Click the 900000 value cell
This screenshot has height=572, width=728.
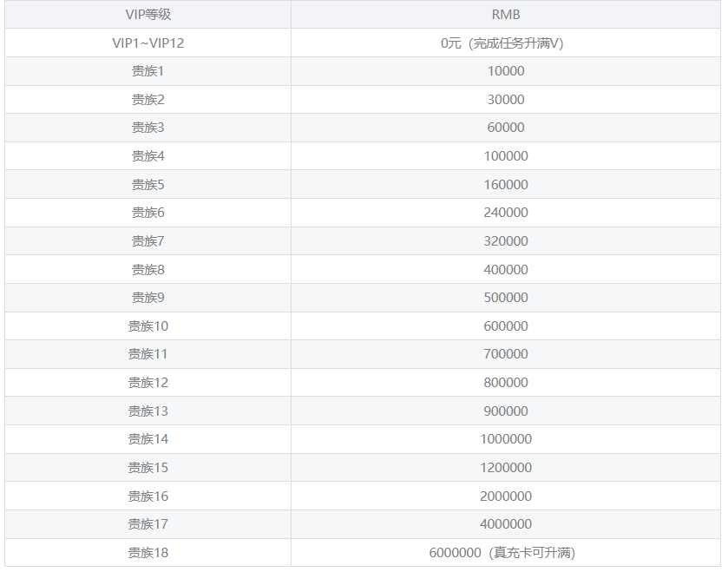coord(506,411)
